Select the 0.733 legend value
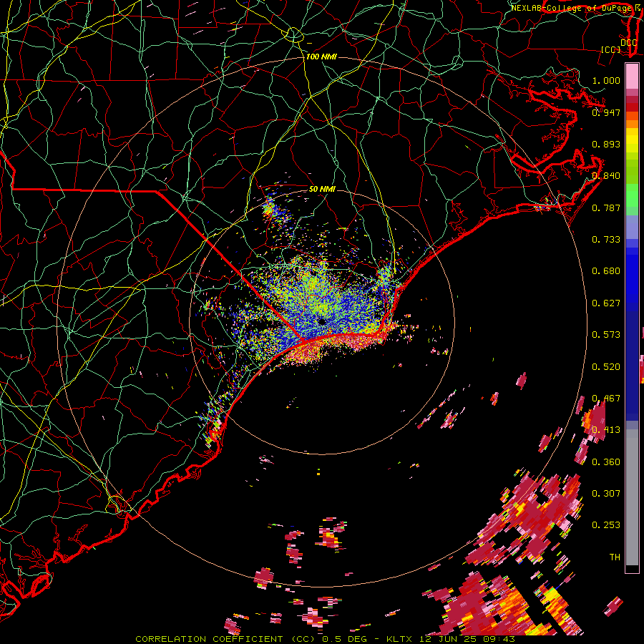 [606, 240]
